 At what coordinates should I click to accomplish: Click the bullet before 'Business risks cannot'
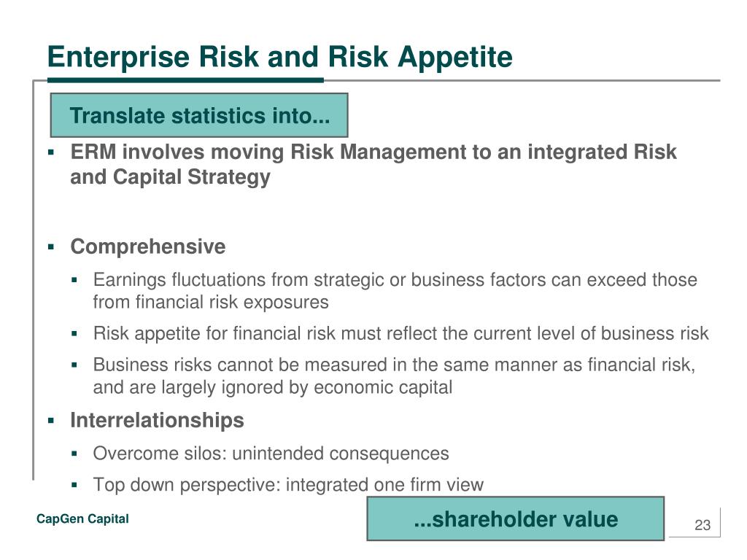[x=74, y=365]
